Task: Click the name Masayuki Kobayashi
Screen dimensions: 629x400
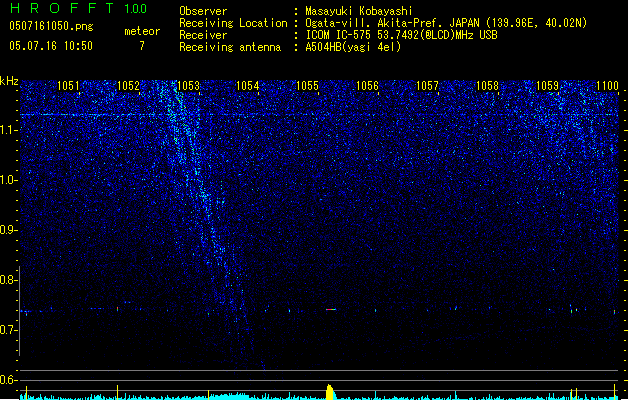Action: coord(359,11)
